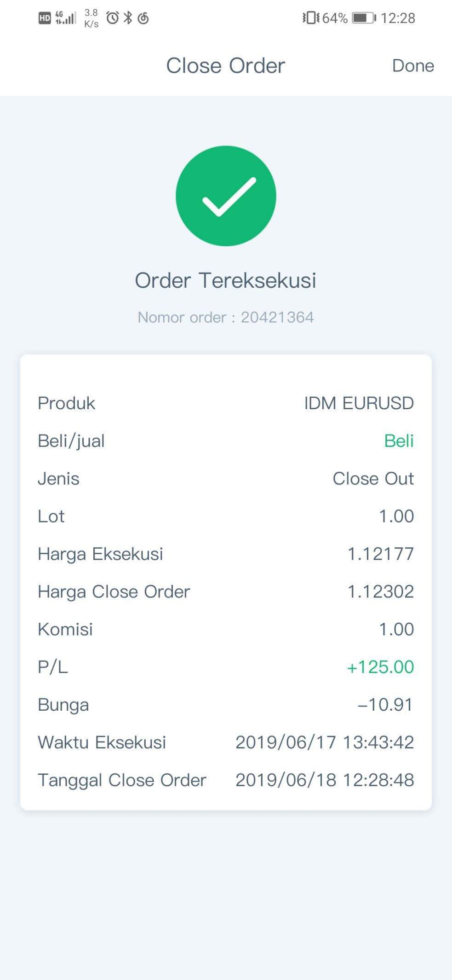Tap the HD indicator icon
This screenshot has width=452, height=980.
pyautogui.click(x=45, y=18)
